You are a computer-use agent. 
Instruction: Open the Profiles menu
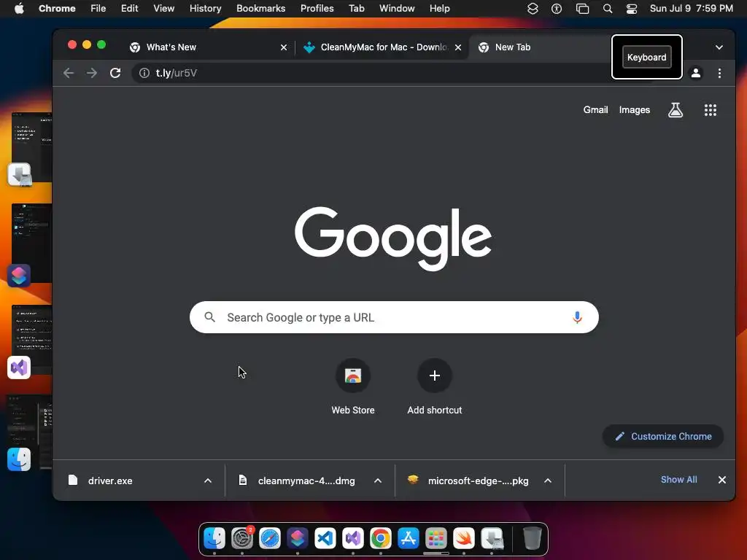(317, 9)
